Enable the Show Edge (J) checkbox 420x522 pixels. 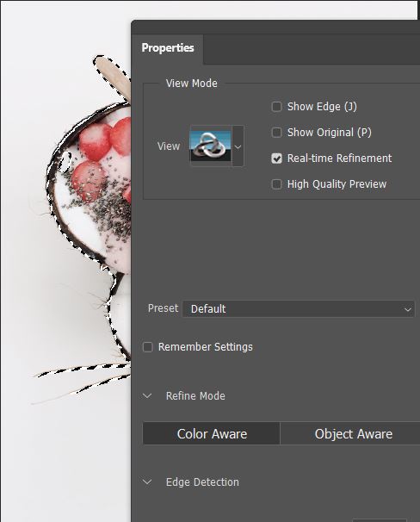click(x=276, y=107)
